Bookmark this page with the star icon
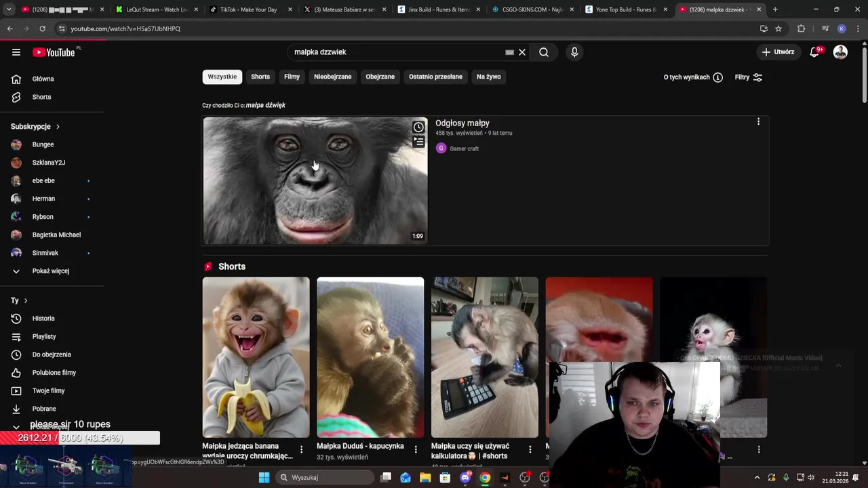 (x=778, y=28)
